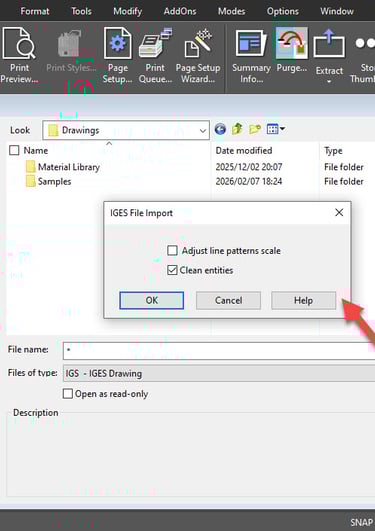Open Print Preview from the ribbon
The image size is (375, 531).
pyautogui.click(x=19, y=56)
